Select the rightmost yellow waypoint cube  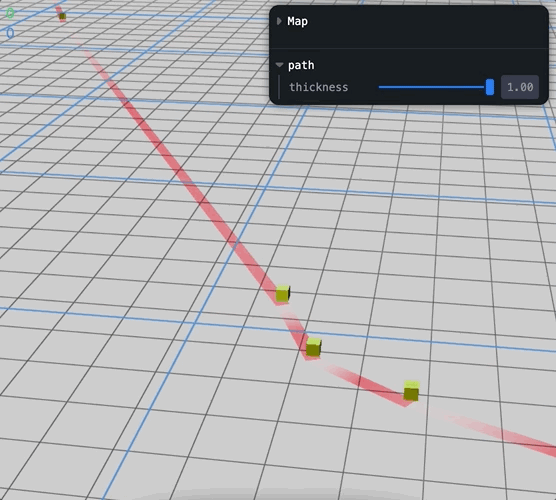point(411,391)
